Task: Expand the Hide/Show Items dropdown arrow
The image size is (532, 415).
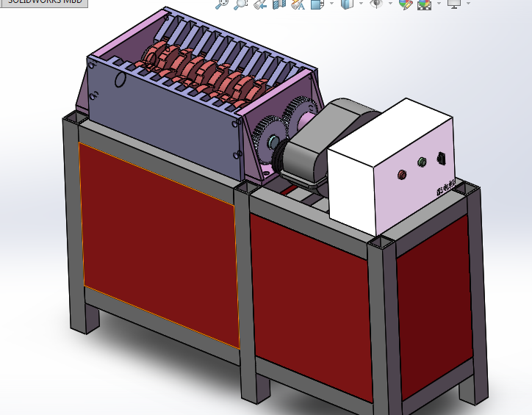Action: click(390, 4)
